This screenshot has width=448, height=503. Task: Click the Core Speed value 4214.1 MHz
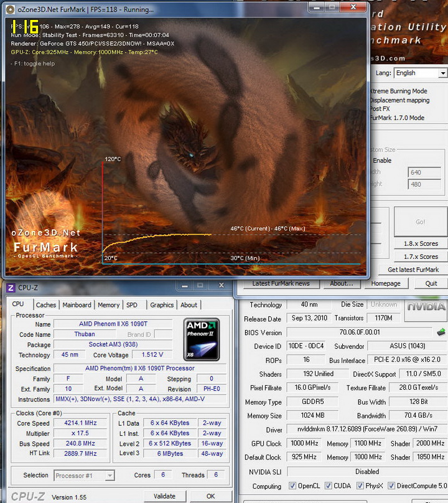point(80,423)
